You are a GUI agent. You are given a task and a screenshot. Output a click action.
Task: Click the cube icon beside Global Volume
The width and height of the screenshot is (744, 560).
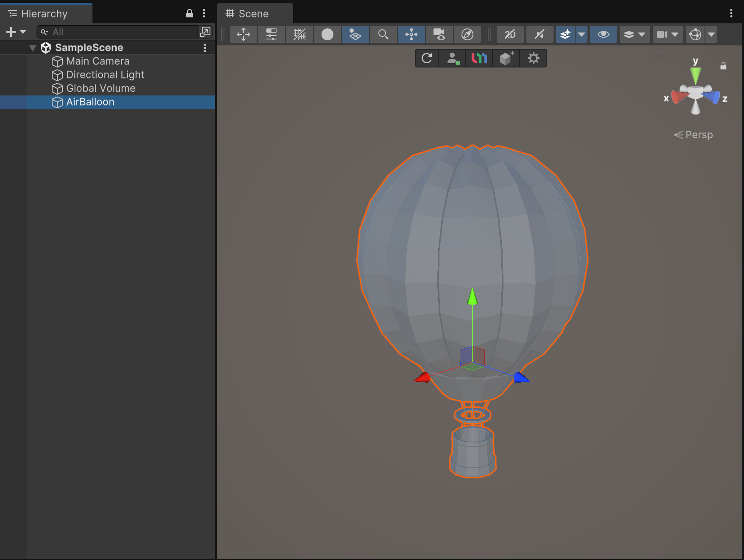pos(57,89)
